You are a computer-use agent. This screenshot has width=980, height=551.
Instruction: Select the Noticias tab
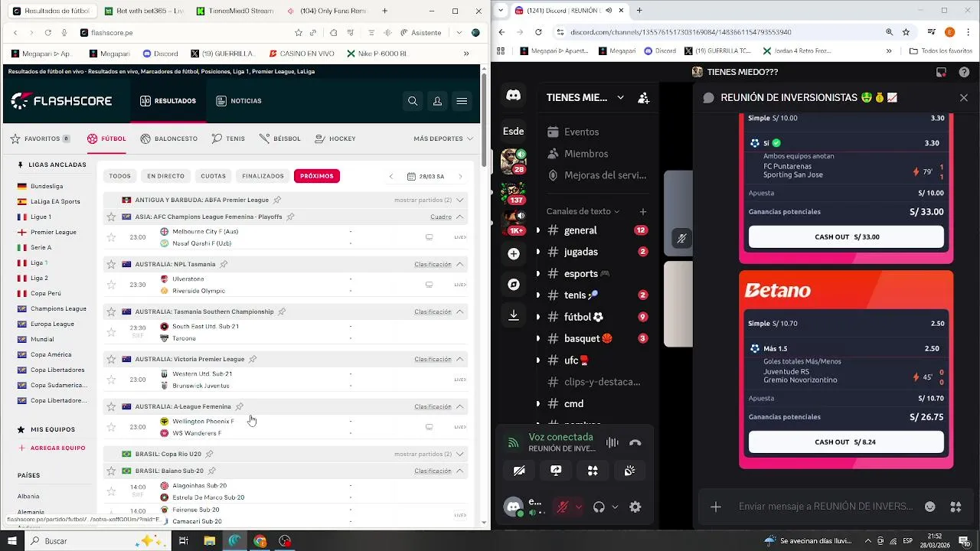tap(239, 101)
